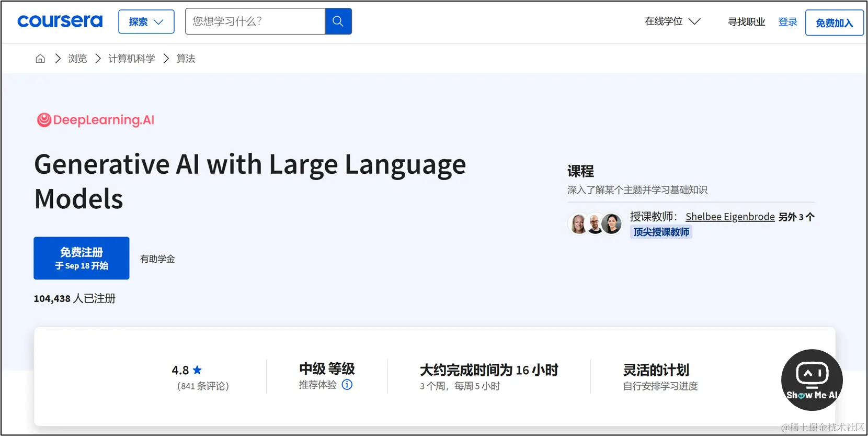Click the 自行安排学习进度 text
The width and height of the screenshot is (868, 436).
click(x=660, y=386)
